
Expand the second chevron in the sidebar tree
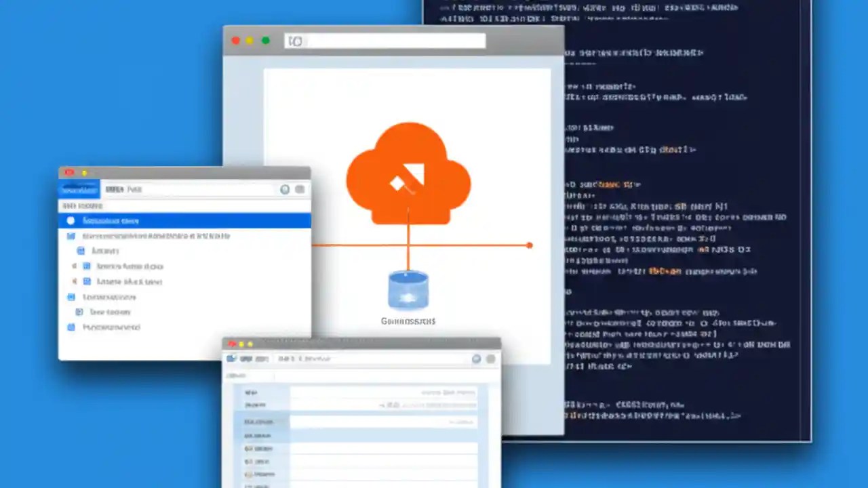[75, 282]
